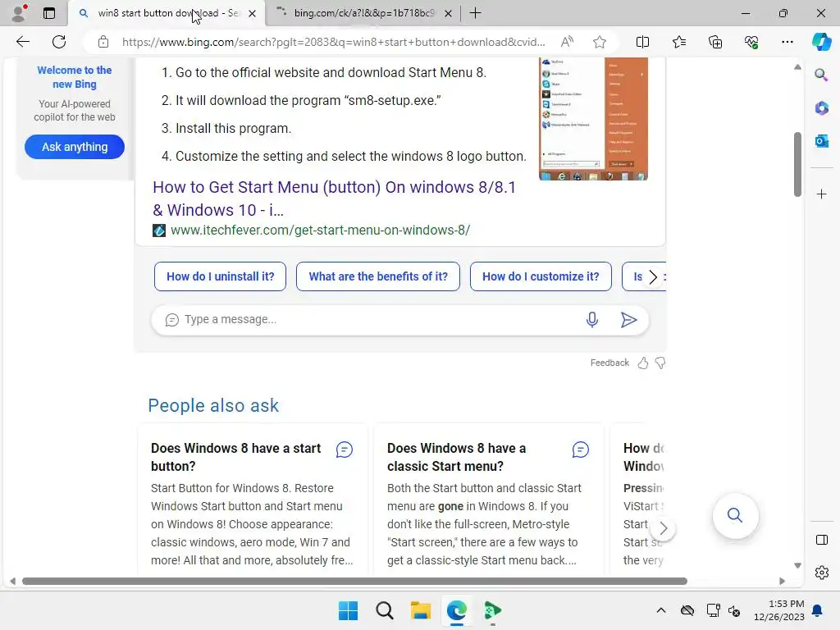The width and height of the screenshot is (840, 630).
Task: Add a sidebar app with plus icon
Action: click(821, 194)
